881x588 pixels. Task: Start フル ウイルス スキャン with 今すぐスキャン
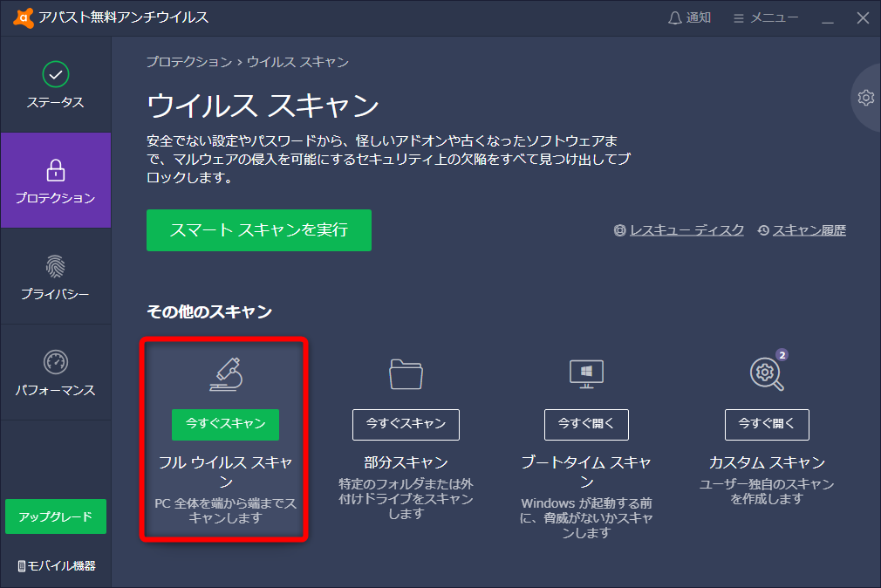coord(223,425)
